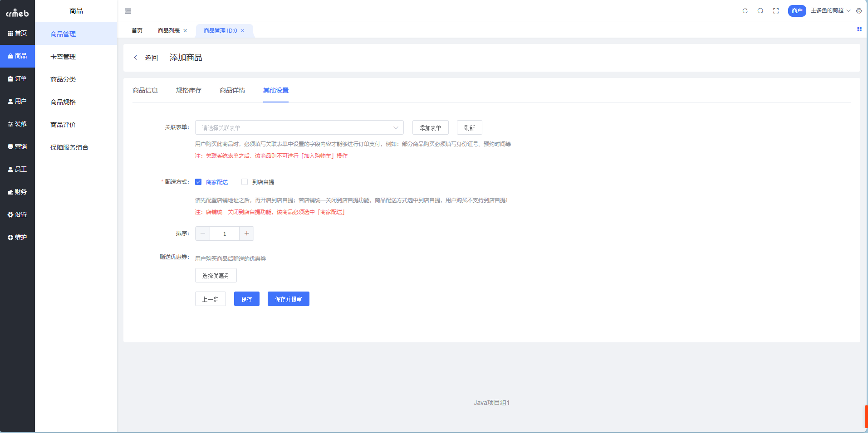
Task: Click the refresh icon in top bar
Action: click(x=745, y=11)
